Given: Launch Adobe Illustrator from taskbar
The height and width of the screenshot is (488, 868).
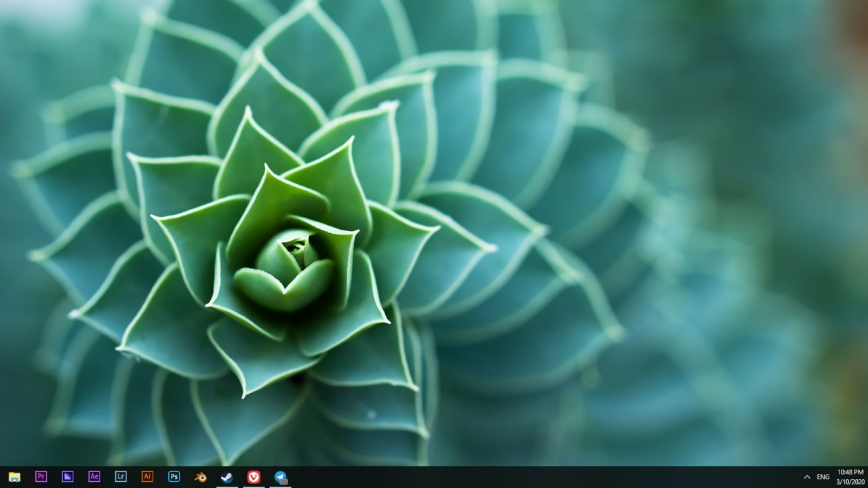Looking at the screenshot, I should pos(147,476).
